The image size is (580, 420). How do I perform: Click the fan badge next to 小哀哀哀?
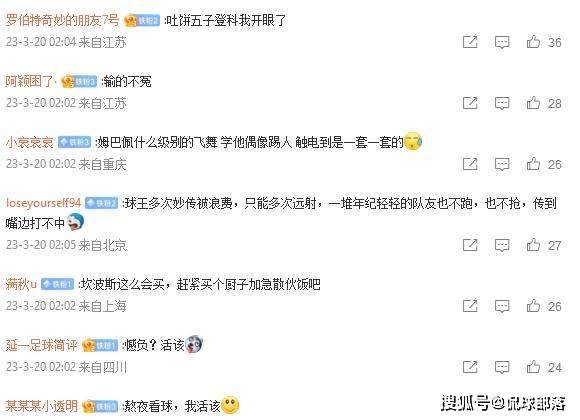point(74,142)
